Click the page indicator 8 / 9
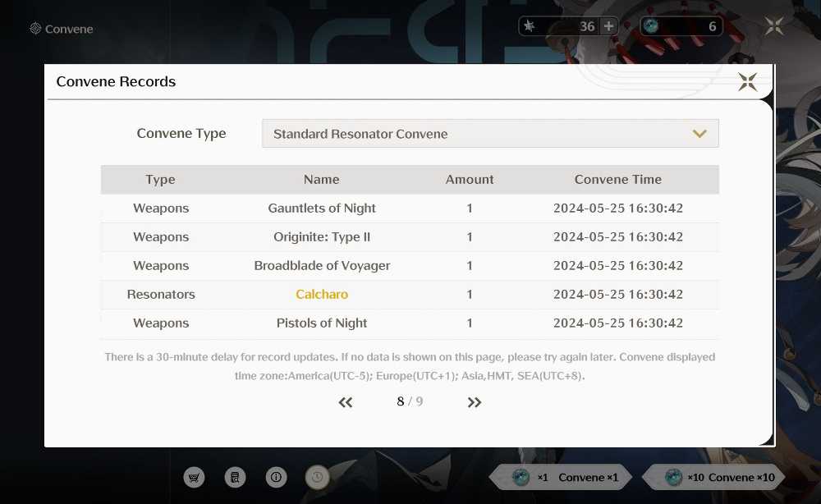The width and height of the screenshot is (821, 504). coord(410,401)
